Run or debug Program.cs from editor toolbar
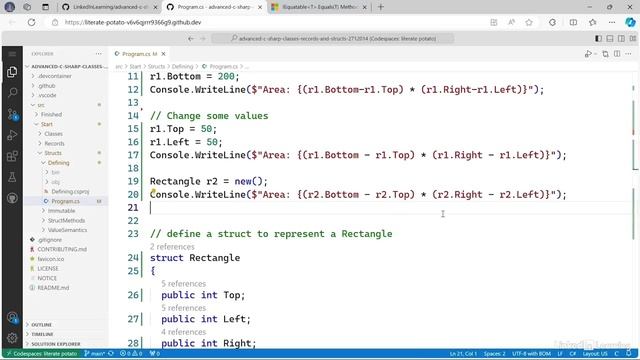Screen dimensions: 640x360 coord(588,54)
